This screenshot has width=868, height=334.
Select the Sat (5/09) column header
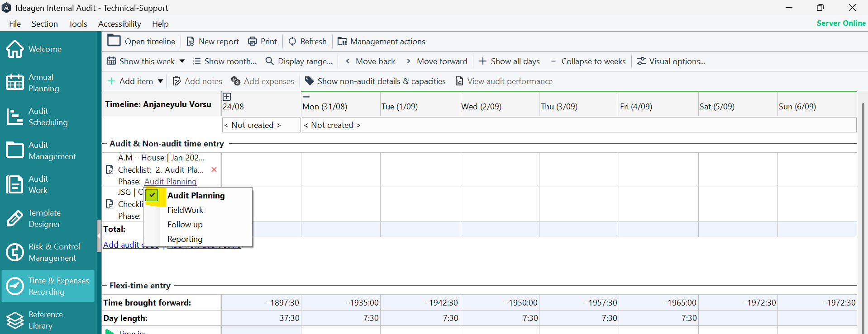[x=738, y=104]
